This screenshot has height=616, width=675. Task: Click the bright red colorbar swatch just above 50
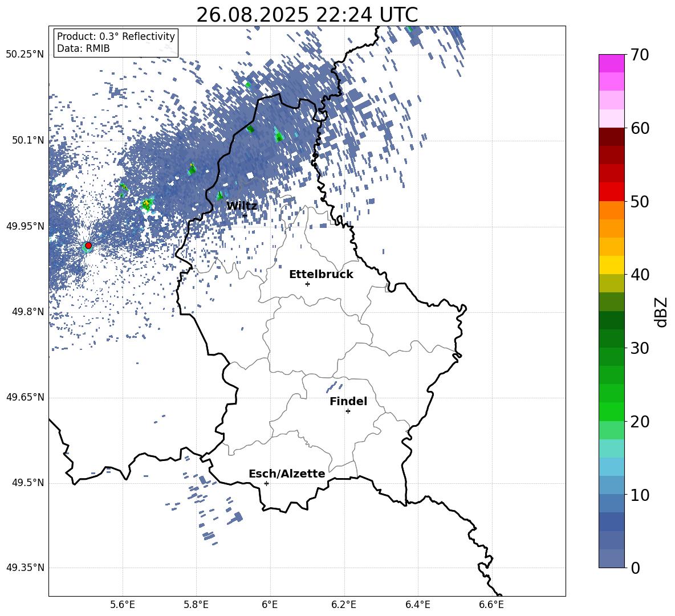click(x=611, y=192)
